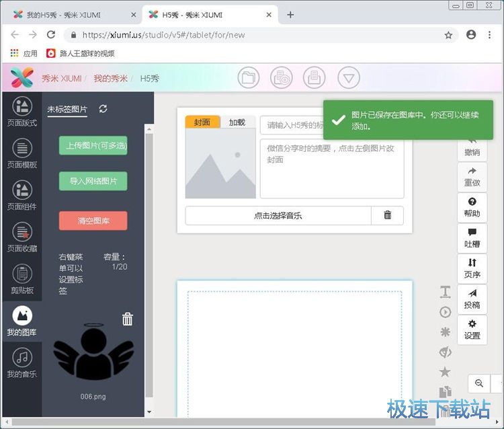Open the 页面组件 panel
The image size is (504, 429).
click(22, 195)
